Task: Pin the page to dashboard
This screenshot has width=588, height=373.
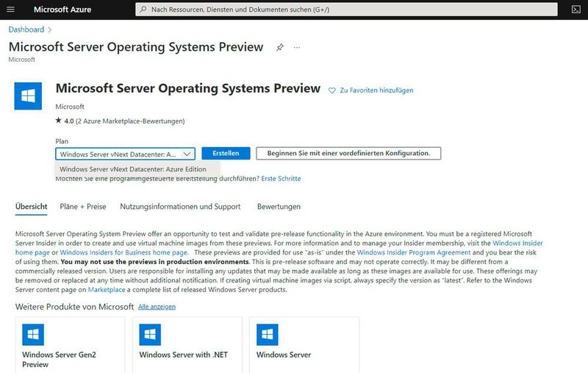Action: [280, 48]
